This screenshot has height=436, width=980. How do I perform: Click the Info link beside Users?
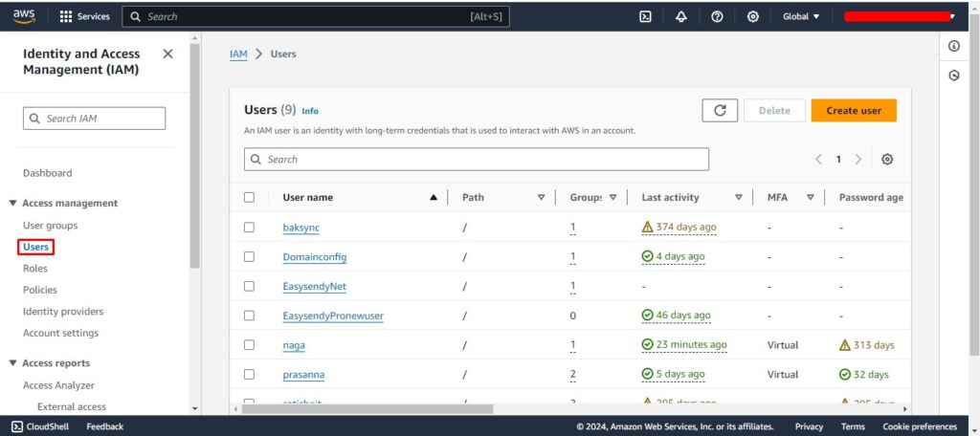click(x=310, y=111)
